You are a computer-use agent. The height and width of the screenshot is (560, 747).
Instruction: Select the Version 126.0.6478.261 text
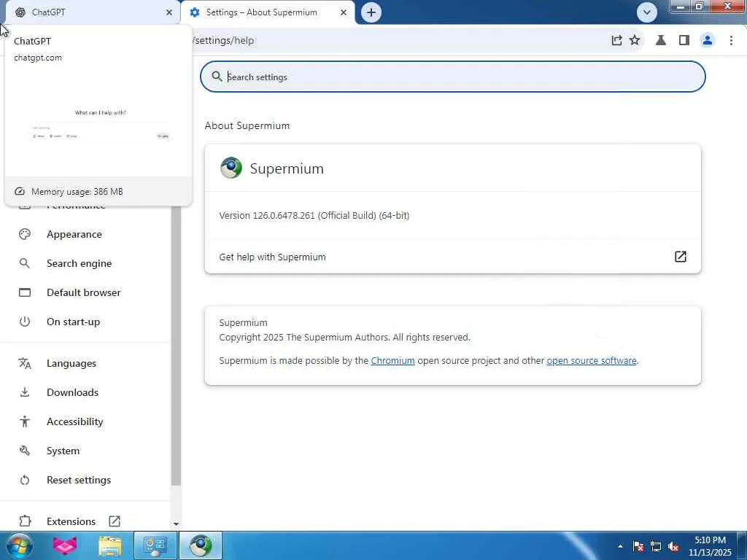pyautogui.click(x=314, y=215)
